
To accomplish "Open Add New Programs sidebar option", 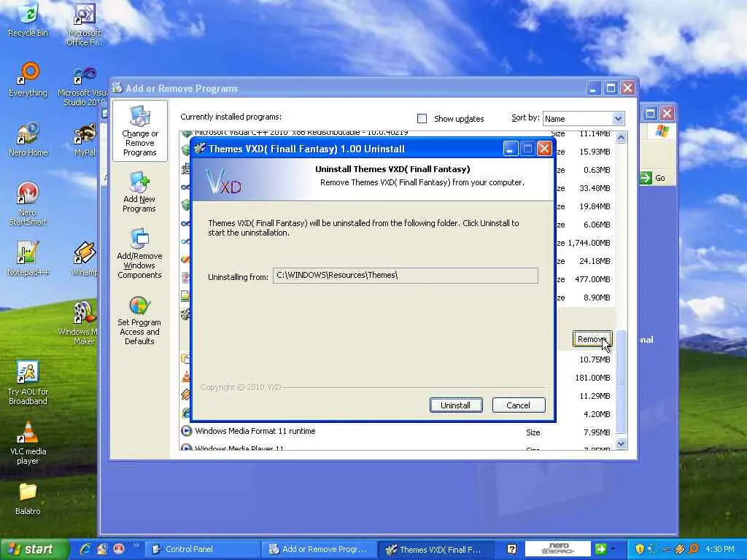I will (x=139, y=192).
